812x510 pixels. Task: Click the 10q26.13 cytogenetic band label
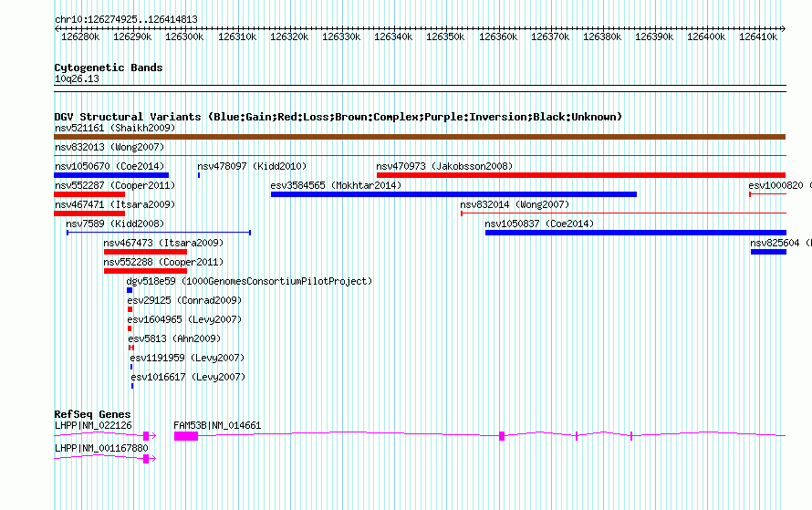tap(77, 78)
